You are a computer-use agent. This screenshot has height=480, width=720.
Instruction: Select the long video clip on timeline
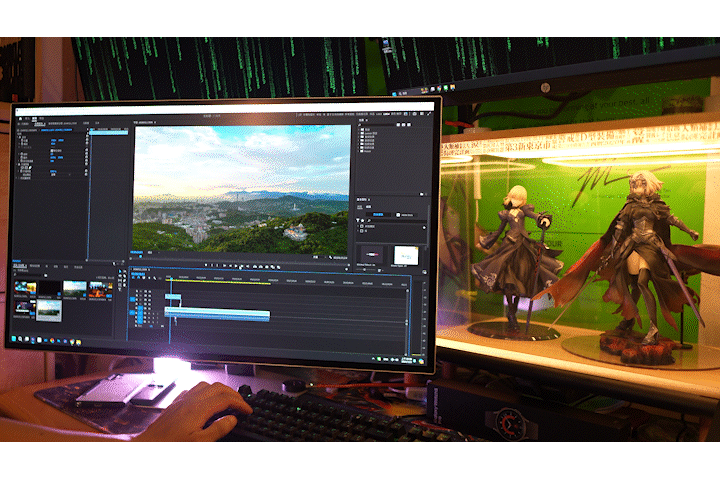(x=217, y=310)
